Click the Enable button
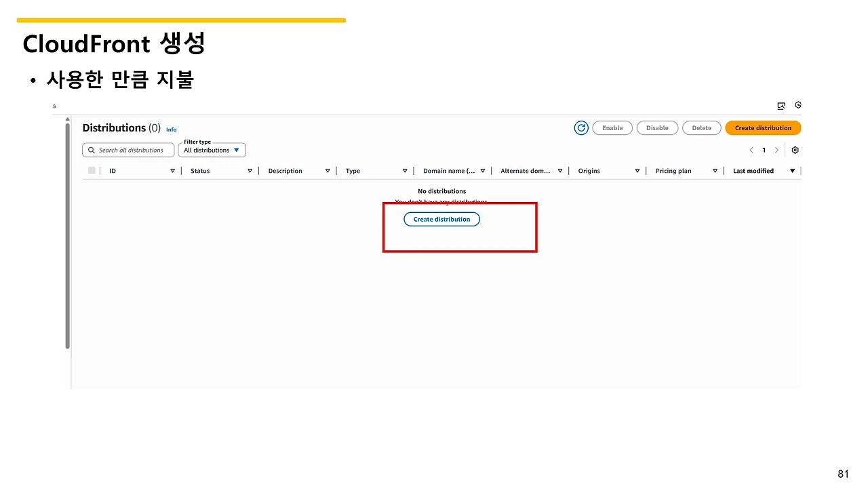The width and height of the screenshot is (868, 488). (612, 128)
